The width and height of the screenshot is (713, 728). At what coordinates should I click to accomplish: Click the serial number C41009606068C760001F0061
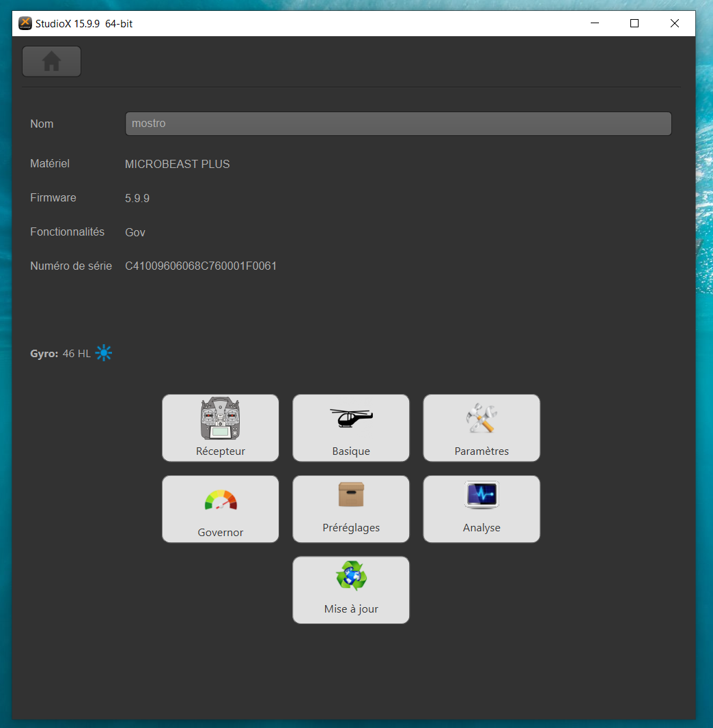tap(201, 266)
